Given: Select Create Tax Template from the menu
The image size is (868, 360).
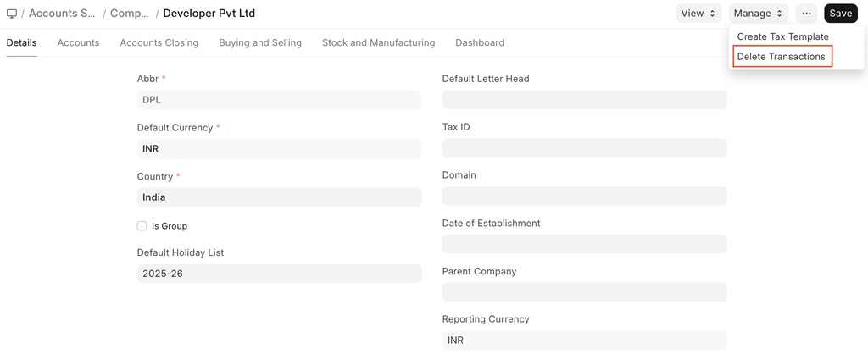Looking at the screenshot, I should (782, 37).
